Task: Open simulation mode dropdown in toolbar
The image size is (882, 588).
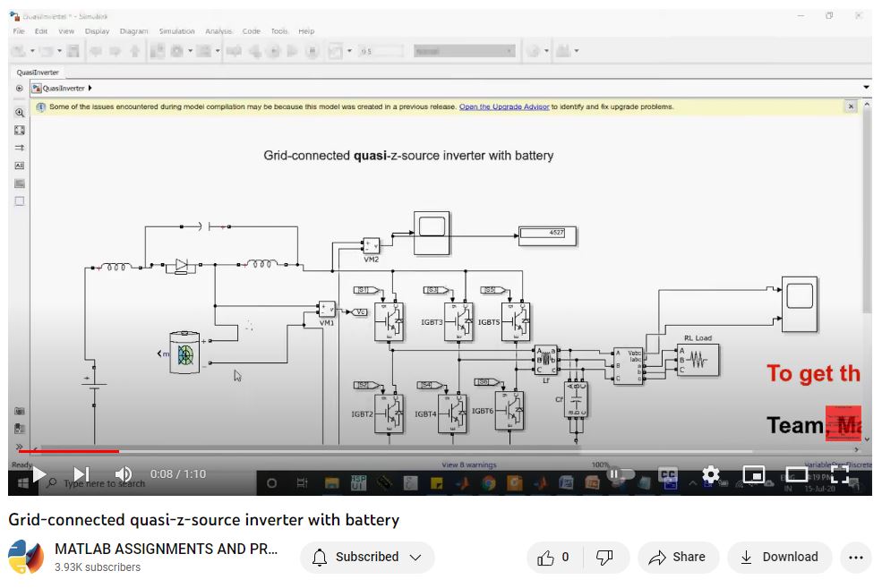Action: pos(464,51)
